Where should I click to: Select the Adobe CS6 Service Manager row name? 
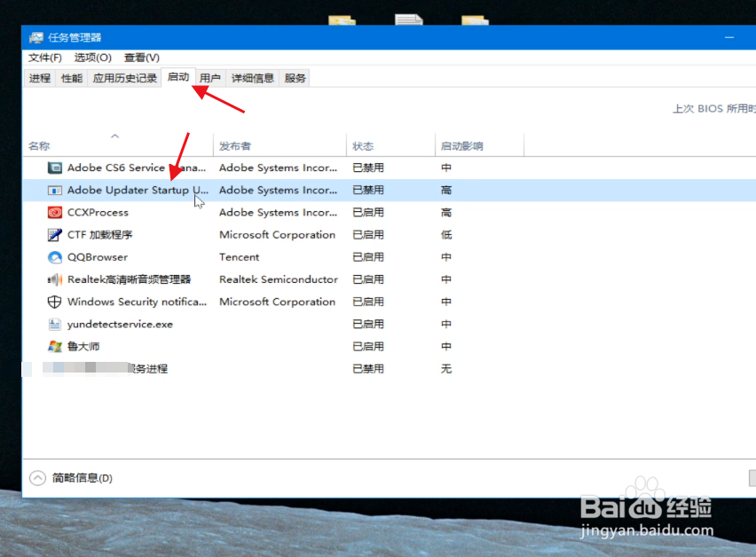pyautogui.click(x=137, y=168)
